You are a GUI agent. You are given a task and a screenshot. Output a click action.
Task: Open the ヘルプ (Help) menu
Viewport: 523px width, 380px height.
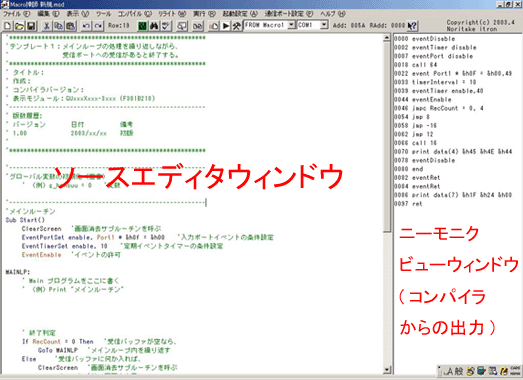[333, 14]
